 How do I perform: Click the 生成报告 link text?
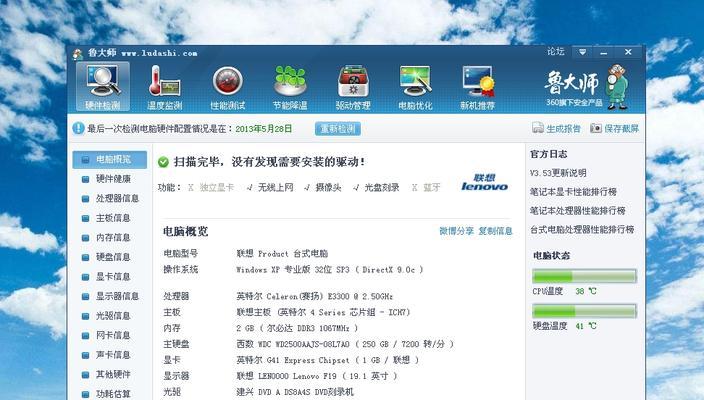pos(563,128)
